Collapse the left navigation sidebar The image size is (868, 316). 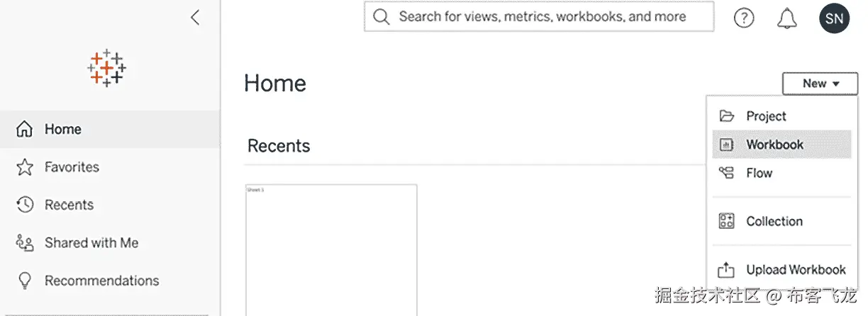[195, 18]
